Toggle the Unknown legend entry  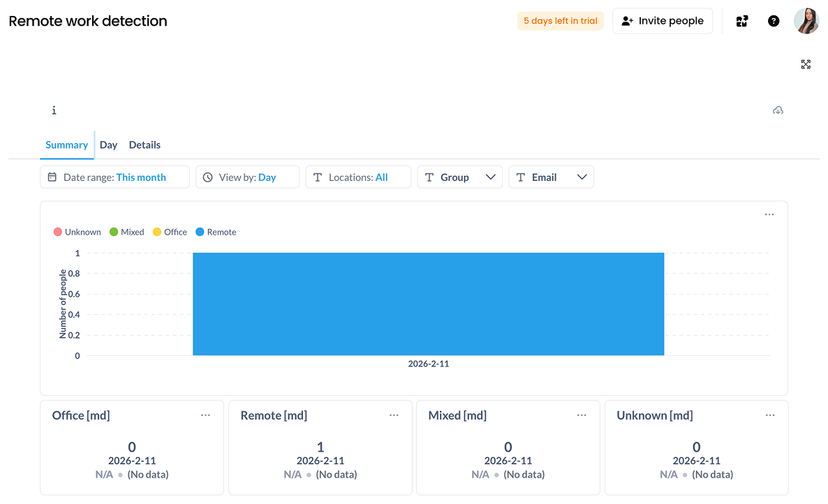[x=77, y=232]
